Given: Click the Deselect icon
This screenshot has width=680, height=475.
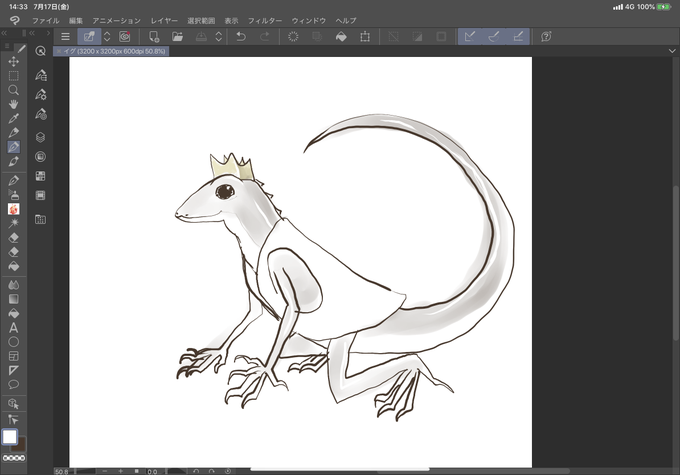Looking at the screenshot, I should point(393,36).
